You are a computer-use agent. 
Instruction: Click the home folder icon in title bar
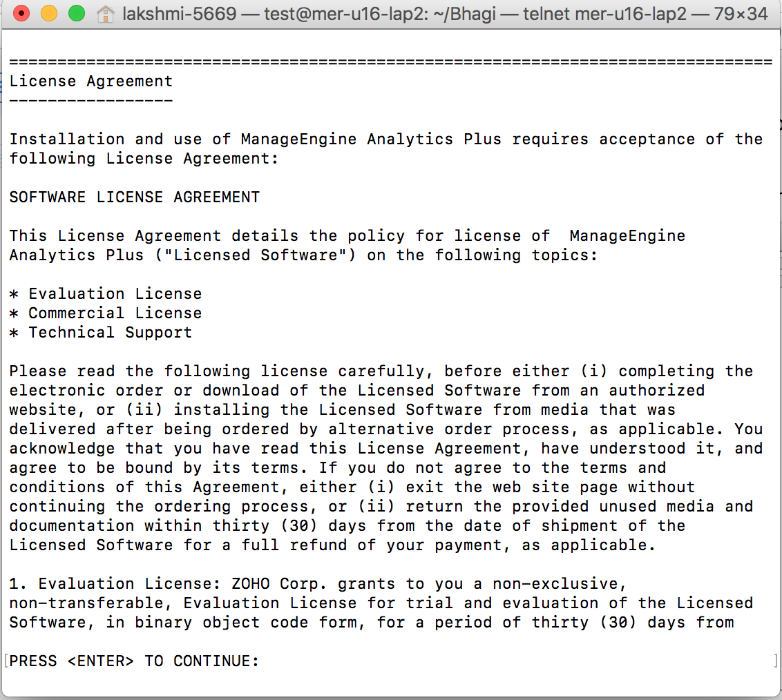(106, 14)
